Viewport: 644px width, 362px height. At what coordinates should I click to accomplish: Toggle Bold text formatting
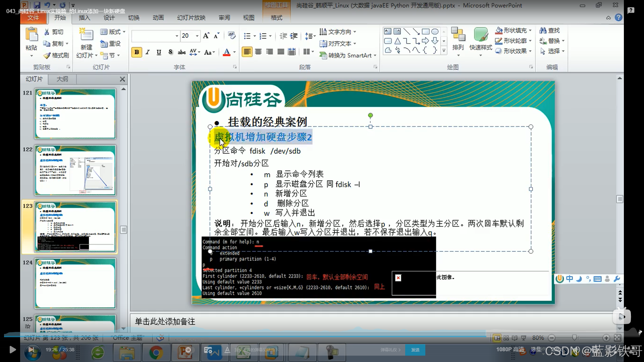coord(137,52)
